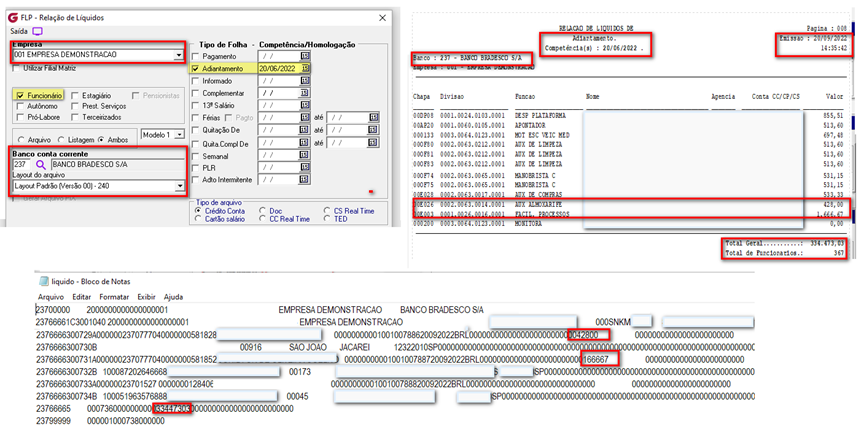
Task: Open calendar picker for Complementar date
Action: click(305, 93)
